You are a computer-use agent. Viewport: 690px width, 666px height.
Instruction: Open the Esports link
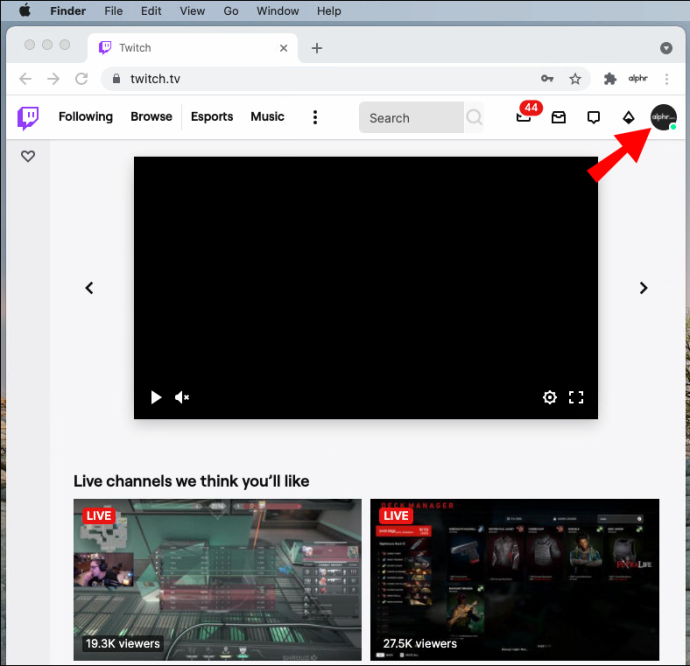[x=212, y=117]
